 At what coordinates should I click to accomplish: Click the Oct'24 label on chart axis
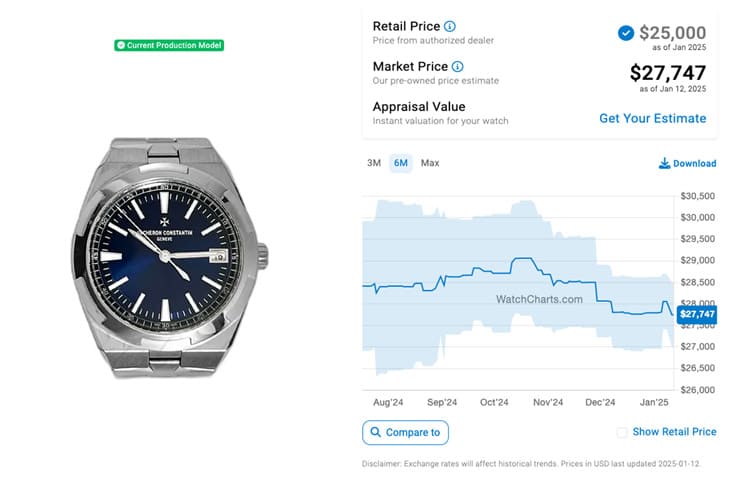(x=494, y=402)
